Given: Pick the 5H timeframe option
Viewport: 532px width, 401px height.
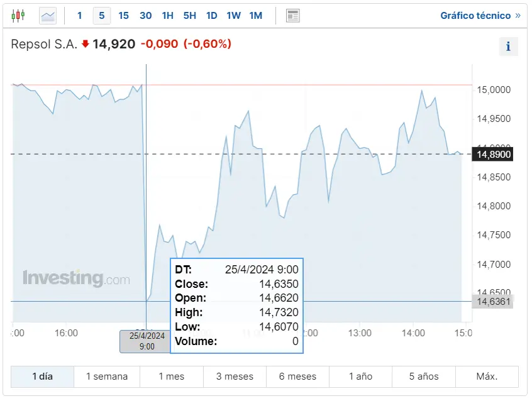Looking at the screenshot, I should pos(189,15).
